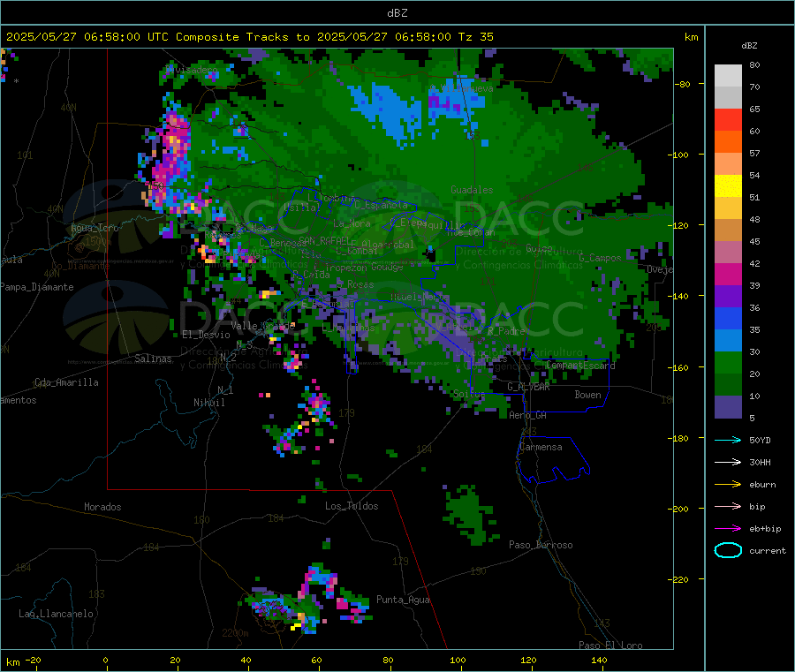Click the 'Composite Tracks to' header text
This screenshot has height=672, width=795.
click(x=242, y=37)
